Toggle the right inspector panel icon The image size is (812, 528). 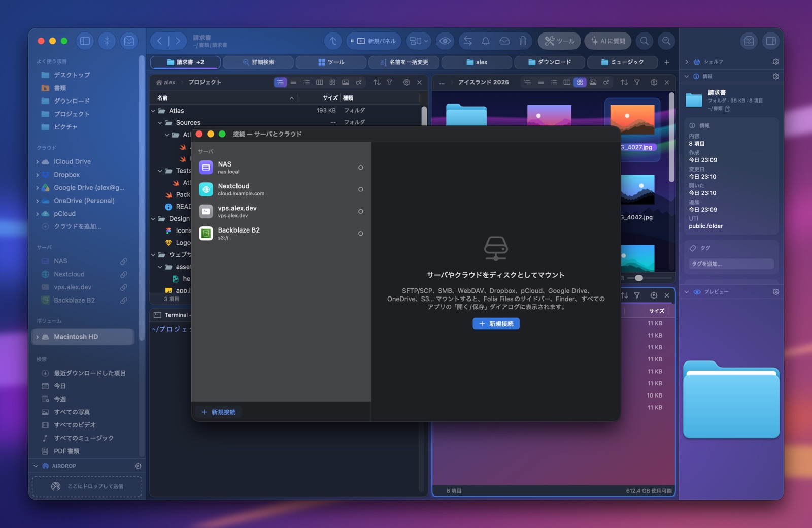(771, 41)
